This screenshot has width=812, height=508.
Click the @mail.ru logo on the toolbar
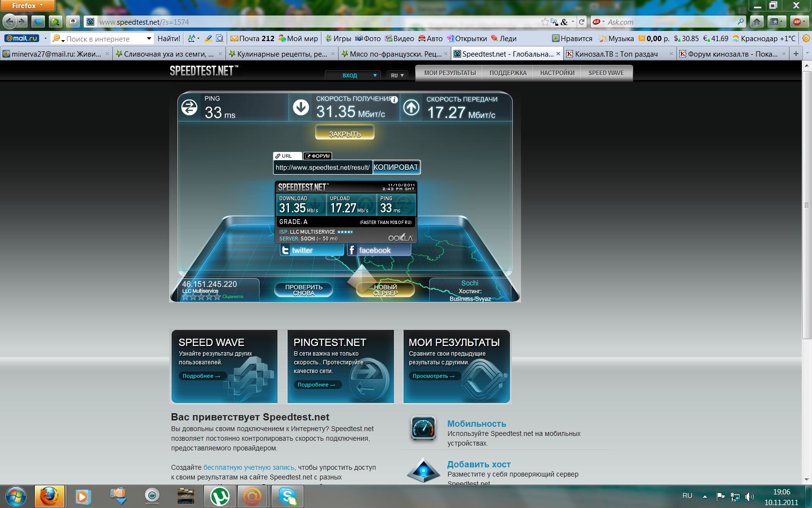tap(22, 38)
